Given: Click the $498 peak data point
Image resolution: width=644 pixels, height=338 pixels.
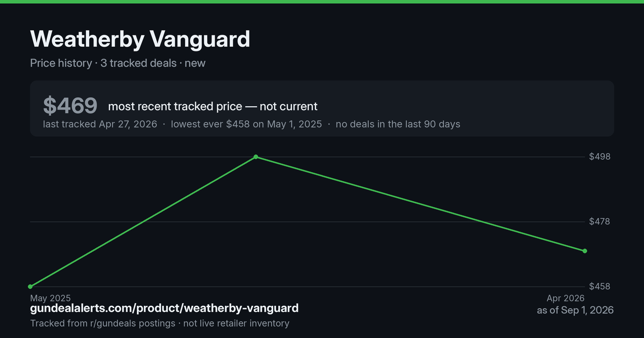Looking at the screenshot, I should pos(256,157).
